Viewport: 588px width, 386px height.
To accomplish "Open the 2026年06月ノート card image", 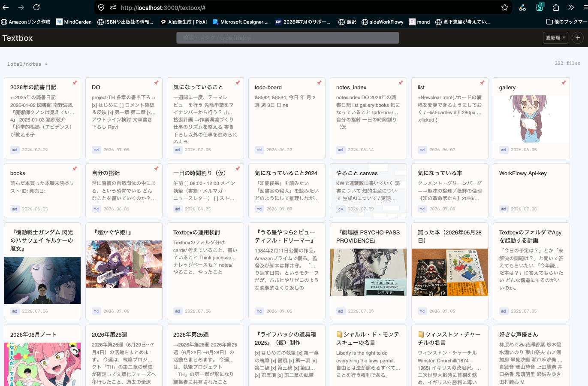I will 42,364.
